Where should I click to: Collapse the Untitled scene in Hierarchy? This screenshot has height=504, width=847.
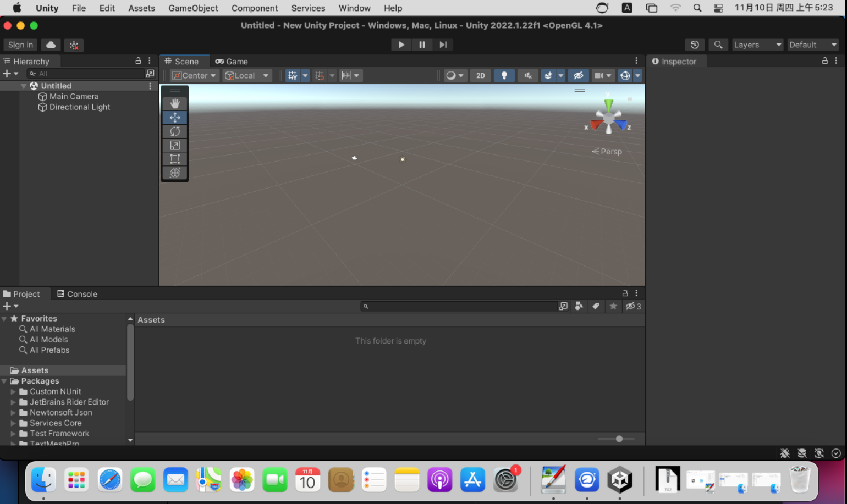pyautogui.click(x=24, y=86)
